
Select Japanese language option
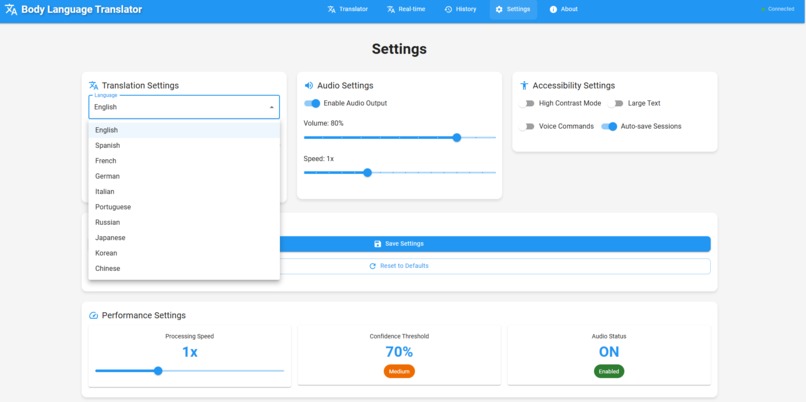point(184,238)
